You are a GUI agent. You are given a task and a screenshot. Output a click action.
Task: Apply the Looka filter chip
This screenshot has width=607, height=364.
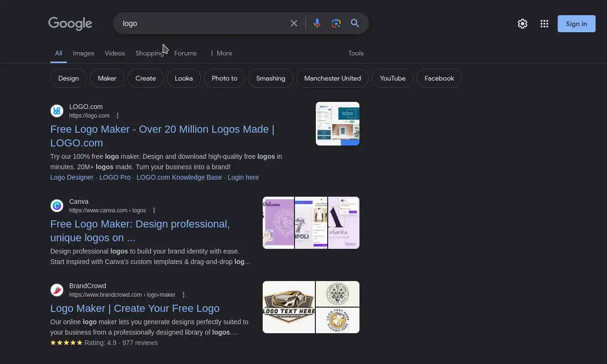pyautogui.click(x=184, y=78)
